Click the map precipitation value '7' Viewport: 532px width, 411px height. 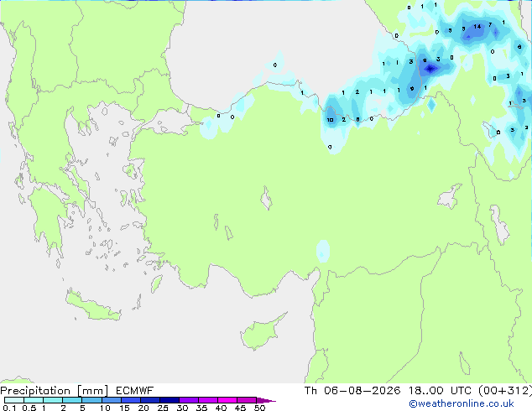[x=490, y=25]
